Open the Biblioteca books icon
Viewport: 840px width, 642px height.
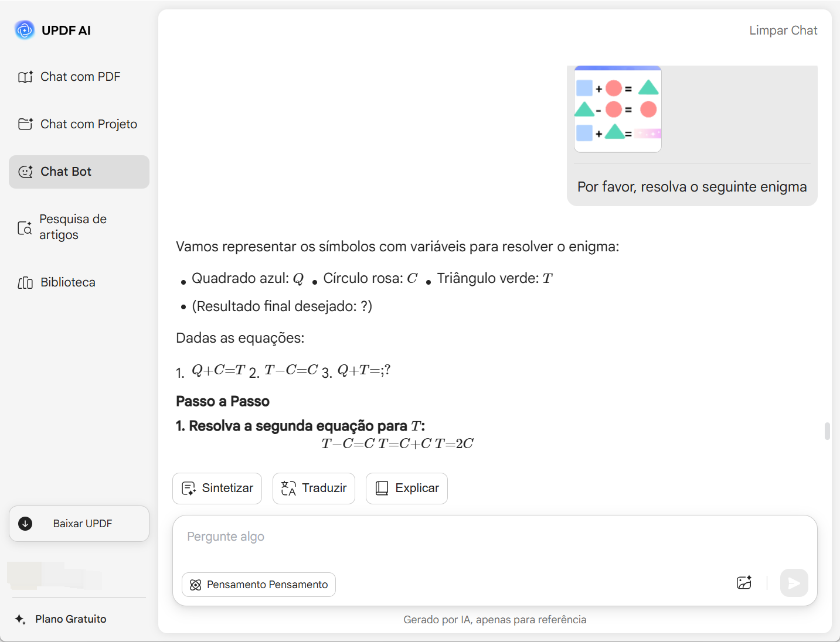click(25, 283)
